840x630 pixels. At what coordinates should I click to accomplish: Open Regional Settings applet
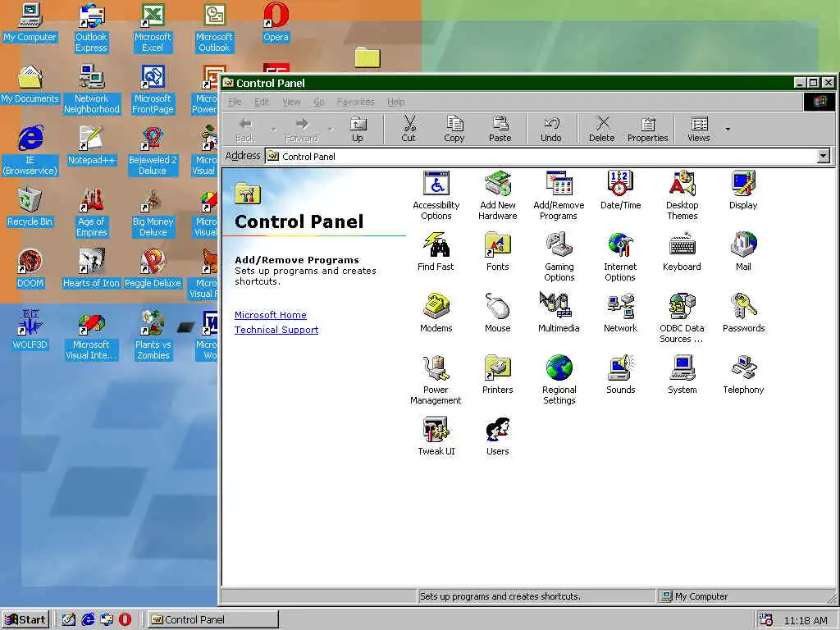pyautogui.click(x=559, y=381)
